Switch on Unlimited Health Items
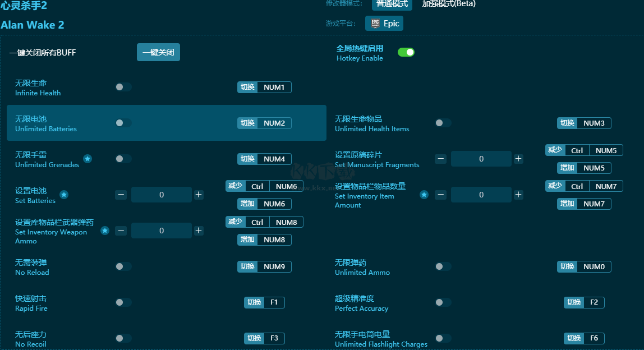 (443, 123)
